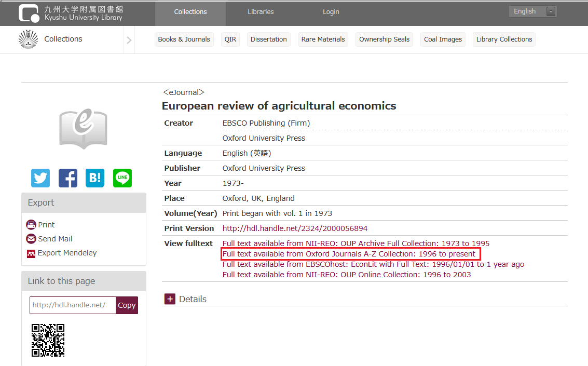
Task: Select the Library Collections category
Action: (x=504, y=39)
